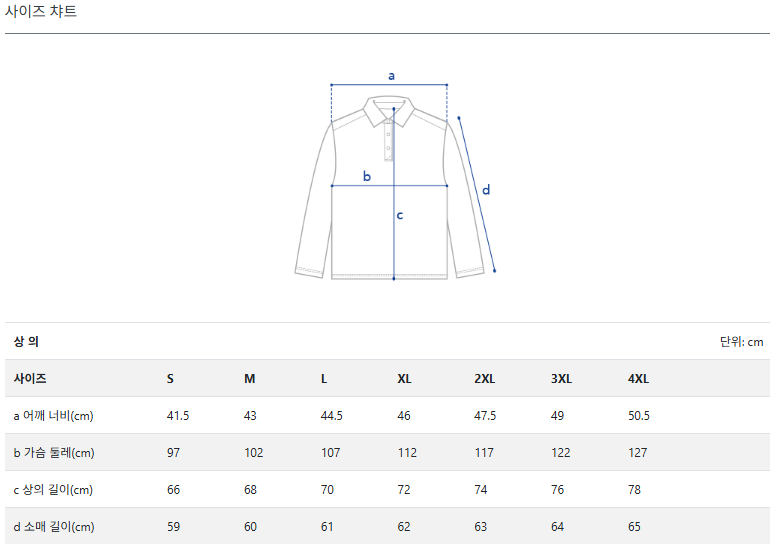The height and width of the screenshot is (545, 770).
Task: Click the '단위: cm' unit label
Action: (741, 342)
